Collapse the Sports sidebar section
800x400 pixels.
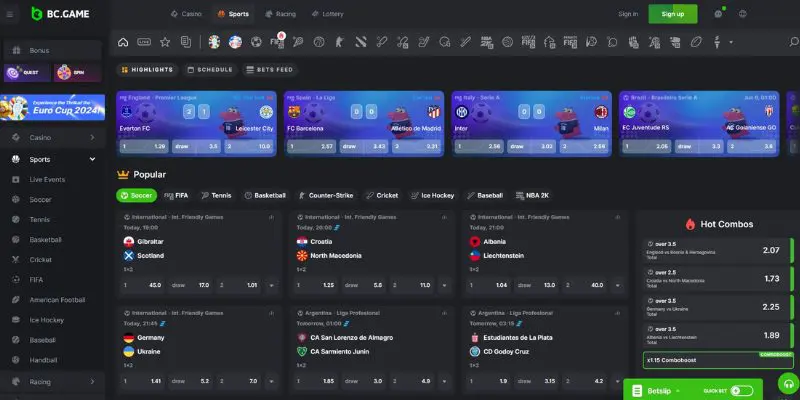92,159
